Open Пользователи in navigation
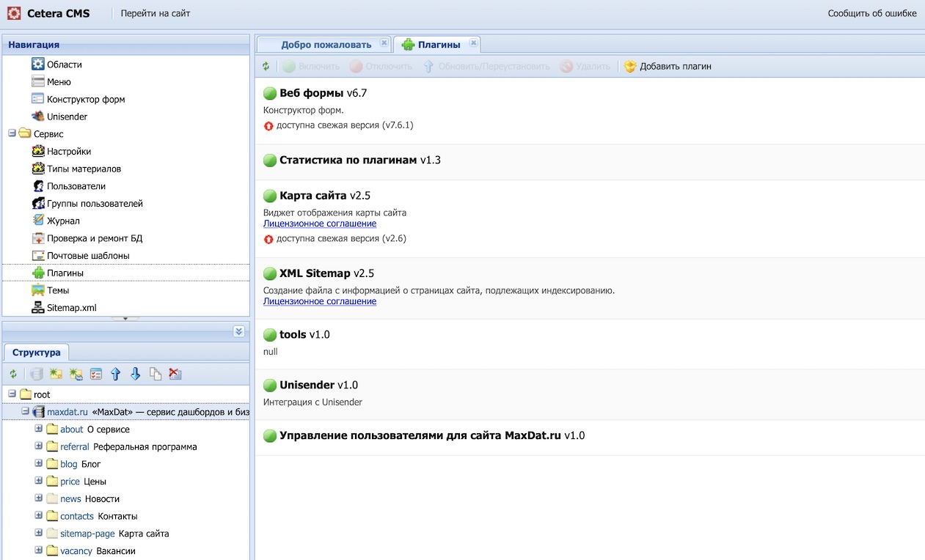925x560 pixels. [x=76, y=186]
